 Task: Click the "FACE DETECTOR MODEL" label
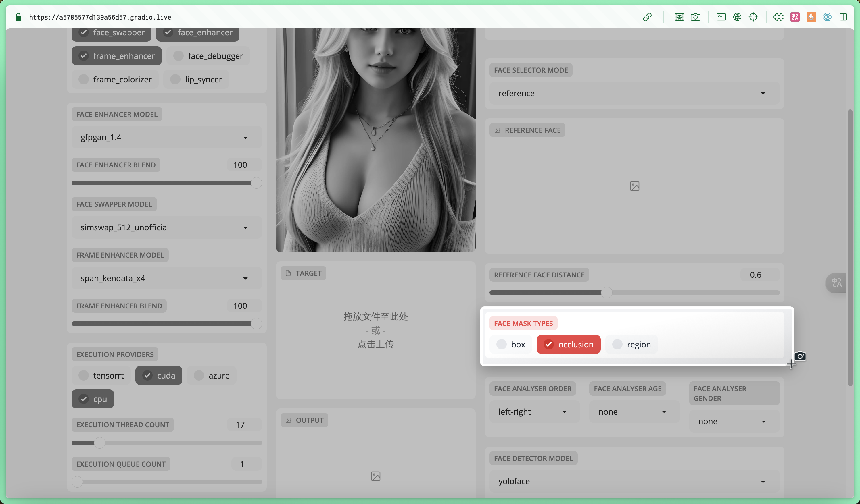(x=533, y=458)
